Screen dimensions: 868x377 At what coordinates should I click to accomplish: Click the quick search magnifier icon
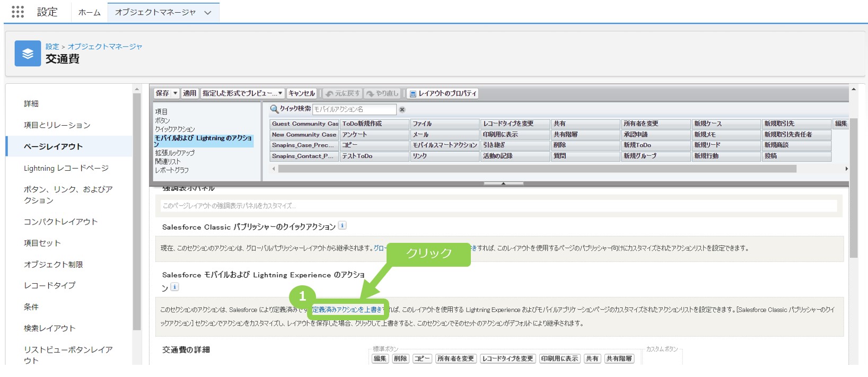coord(274,109)
